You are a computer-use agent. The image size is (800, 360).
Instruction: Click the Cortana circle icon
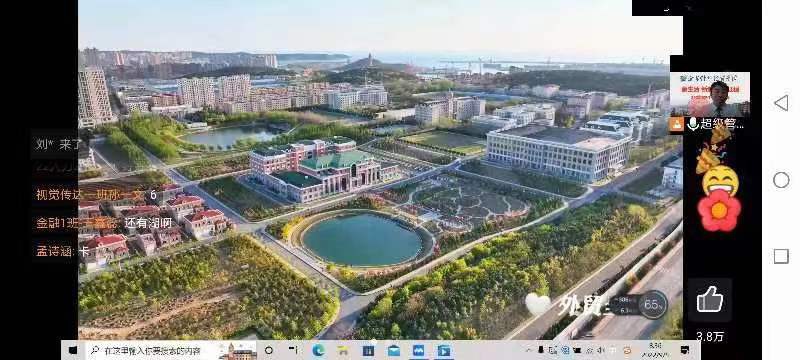pos(269,350)
